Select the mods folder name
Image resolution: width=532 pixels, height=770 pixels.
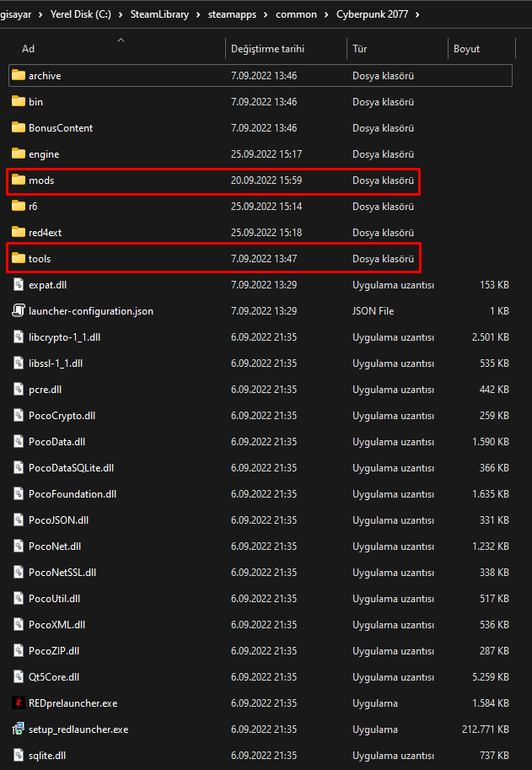[41, 180]
